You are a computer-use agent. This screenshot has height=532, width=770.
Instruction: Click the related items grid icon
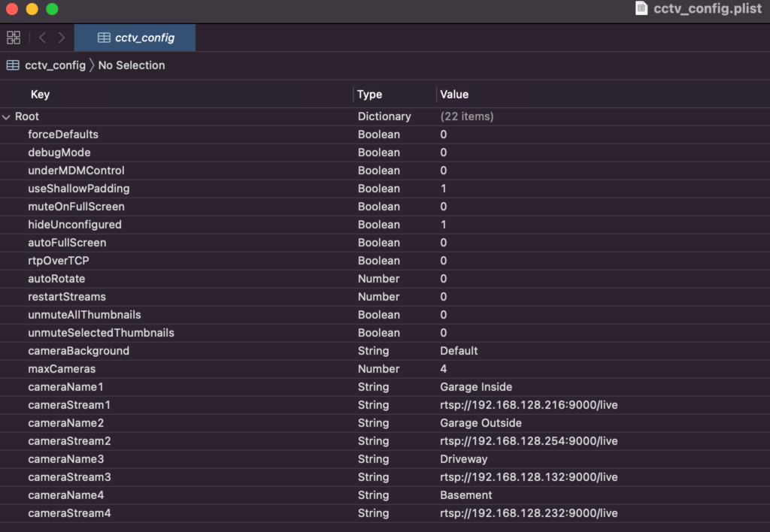(x=14, y=38)
